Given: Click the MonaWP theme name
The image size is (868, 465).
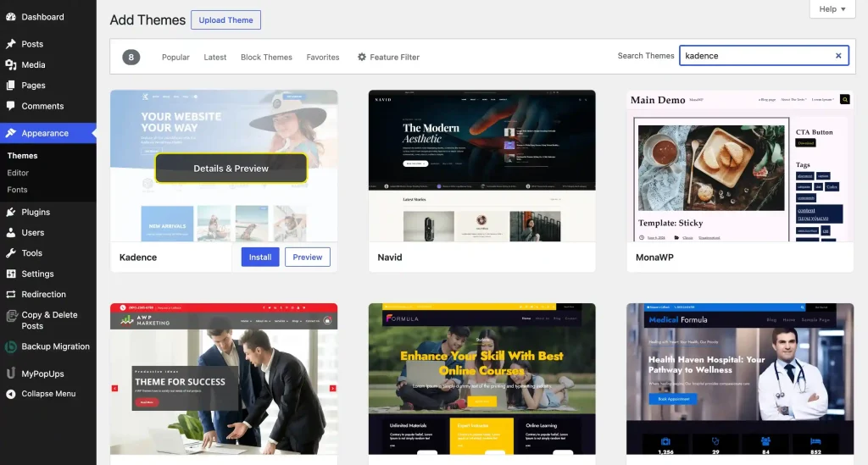Looking at the screenshot, I should (x=654, y=257).
